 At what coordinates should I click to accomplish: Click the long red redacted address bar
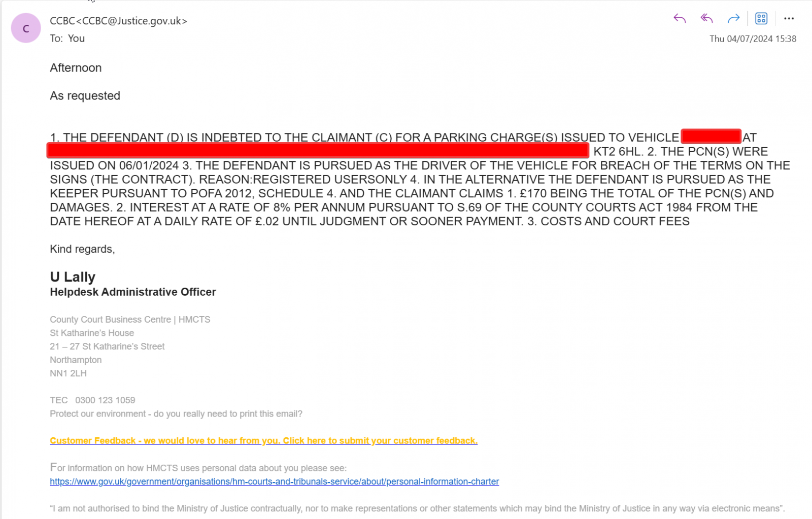pyautogui.click(x=318, y=151)
